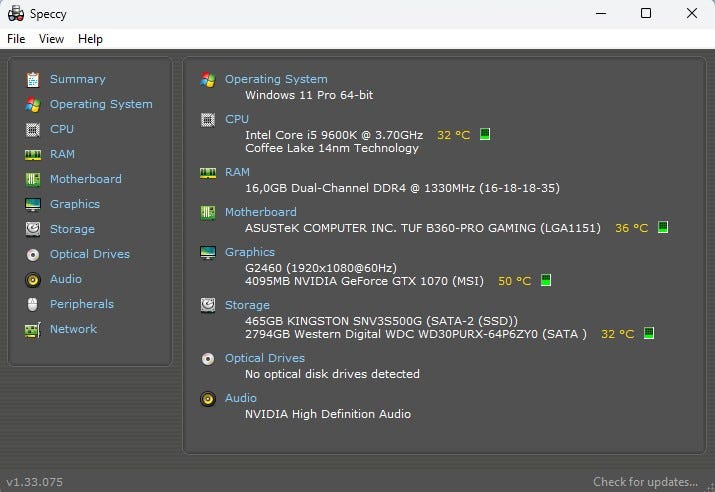Click the RAM icon in summary panel
Image resolution: width=715 pixels, height=492 pixels.
(x=208, y=173)
